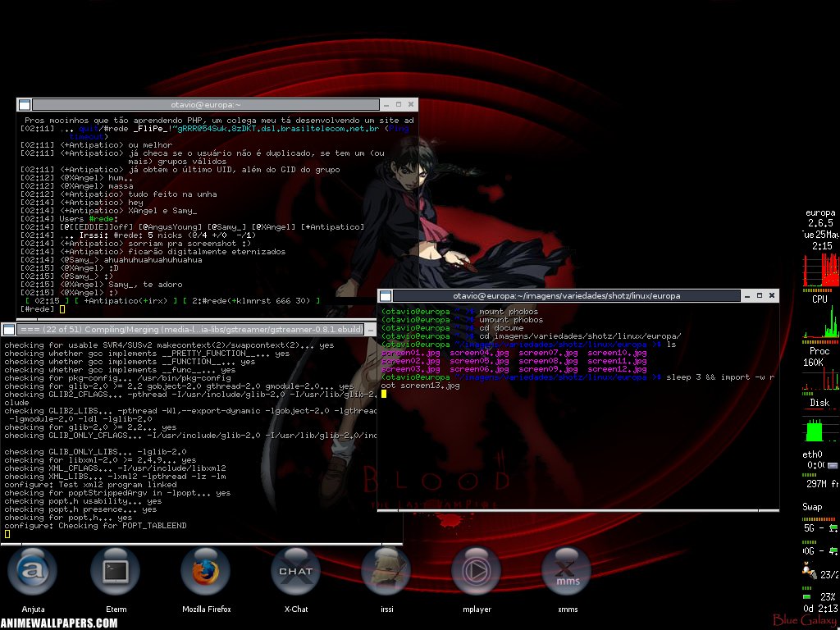The image size is (840, 630).
Task: Minimize the otavio@europa:~ irssi window
Action: tap(386, 104)
